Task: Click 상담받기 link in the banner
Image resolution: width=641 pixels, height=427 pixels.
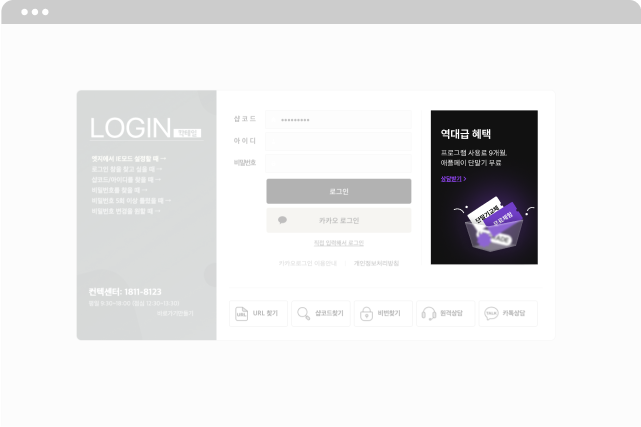Action: [x=453, y=179]
